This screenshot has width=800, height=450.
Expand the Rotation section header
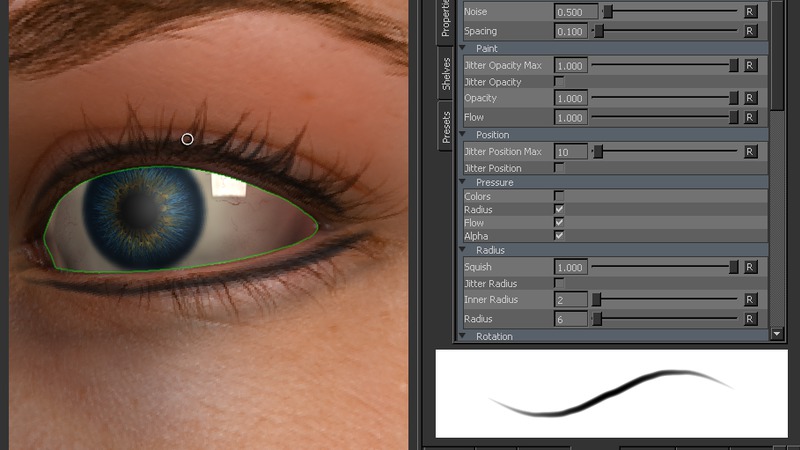point(463,336)
